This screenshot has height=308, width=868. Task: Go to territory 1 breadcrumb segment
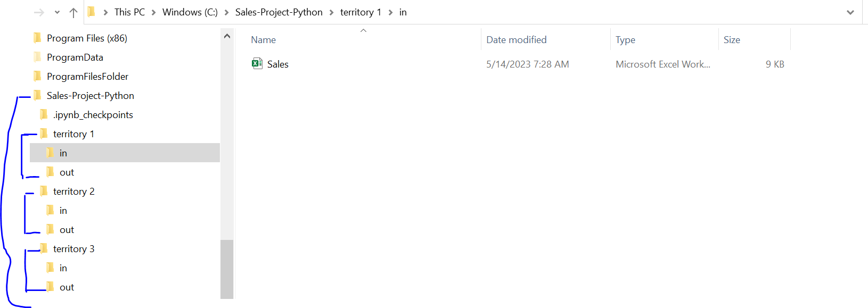(x=361, y=12)
